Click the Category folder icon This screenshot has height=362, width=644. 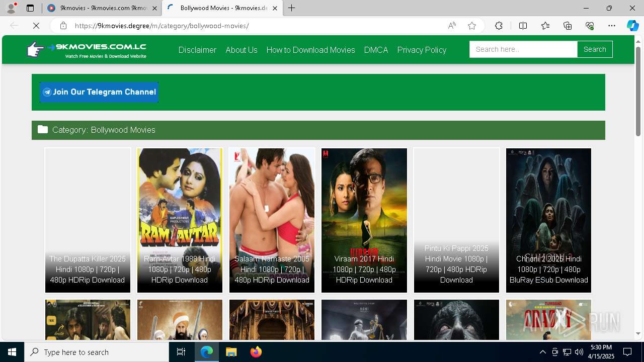coord(43,130)
